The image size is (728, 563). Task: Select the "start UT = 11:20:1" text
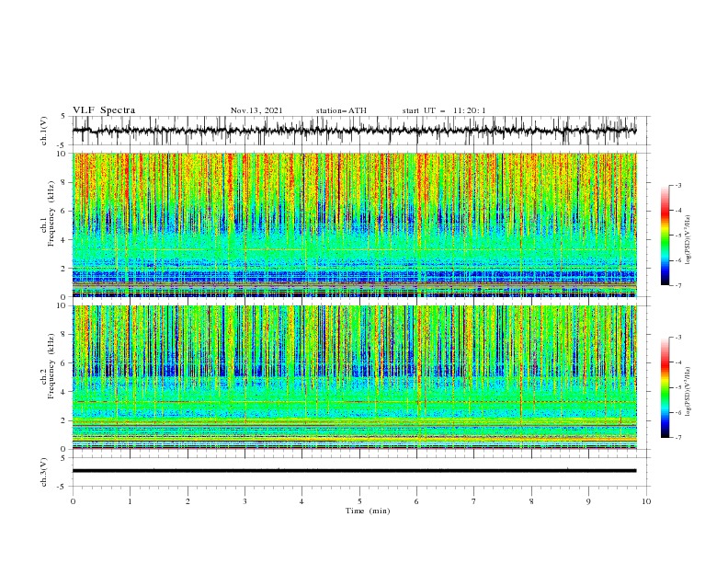point(444,110)
